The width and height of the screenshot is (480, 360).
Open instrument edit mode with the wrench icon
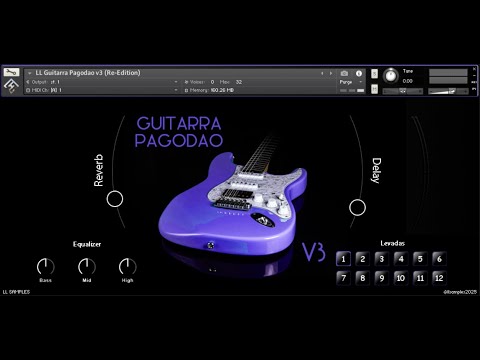pos(11,72)
